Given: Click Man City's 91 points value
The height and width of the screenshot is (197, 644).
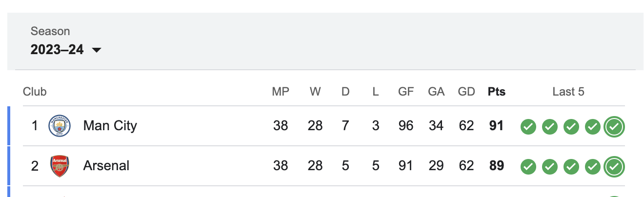Looking at the screenshot, I should 496,126.
